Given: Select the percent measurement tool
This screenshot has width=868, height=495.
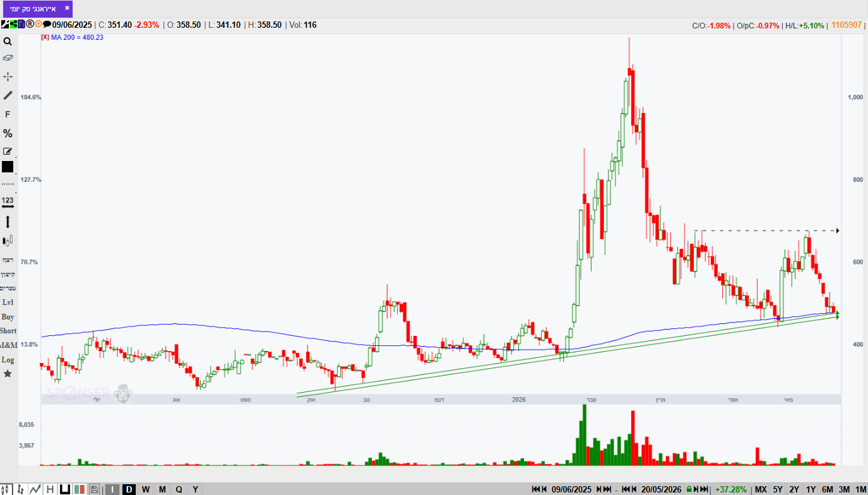Looking at the screenshot, I should (8, 133).
